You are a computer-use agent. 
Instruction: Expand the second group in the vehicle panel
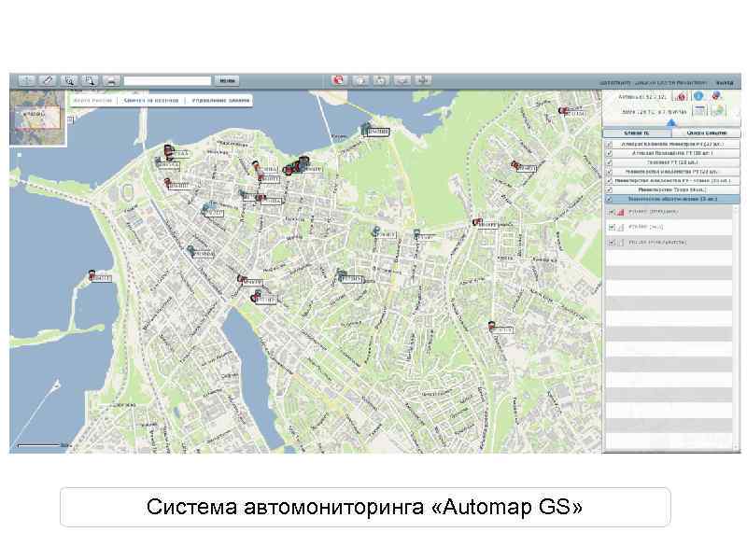point(672,155)
